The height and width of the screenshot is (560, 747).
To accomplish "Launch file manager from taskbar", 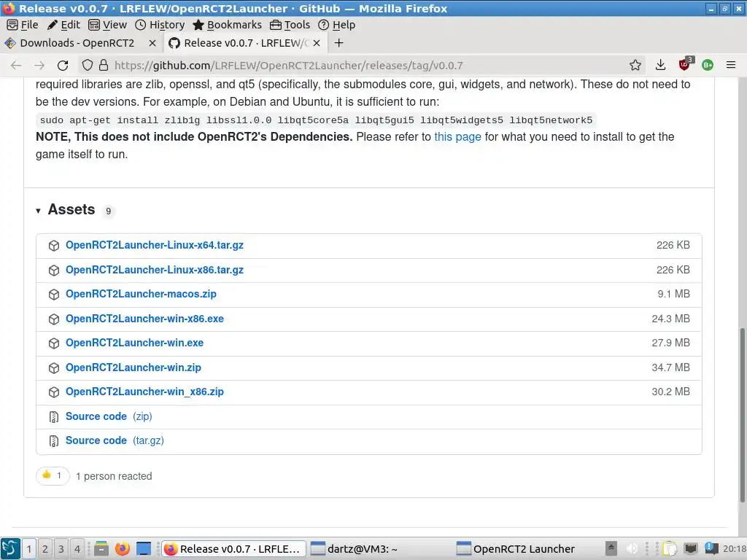I will [101, 549].
